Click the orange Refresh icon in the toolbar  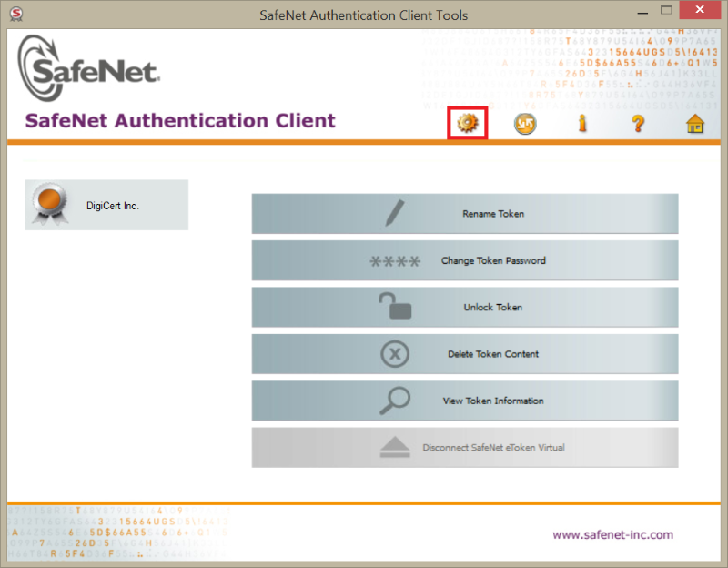(524, 124)
